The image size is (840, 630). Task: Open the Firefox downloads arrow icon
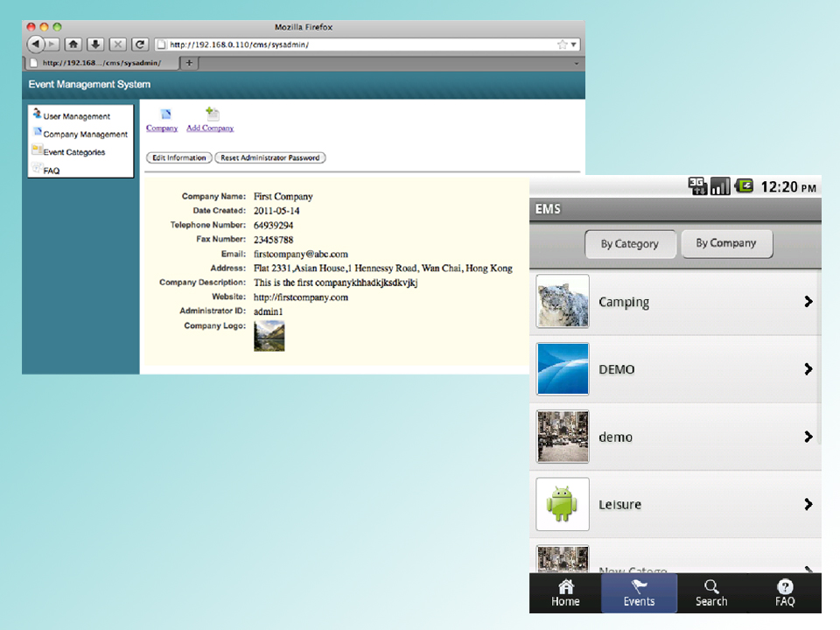point(95,44)
